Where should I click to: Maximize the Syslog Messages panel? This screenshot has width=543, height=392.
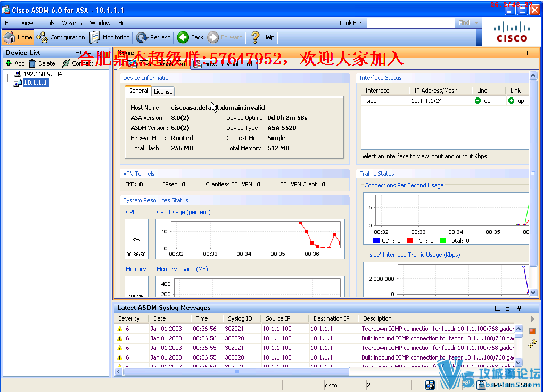click(x=498, y=308)
